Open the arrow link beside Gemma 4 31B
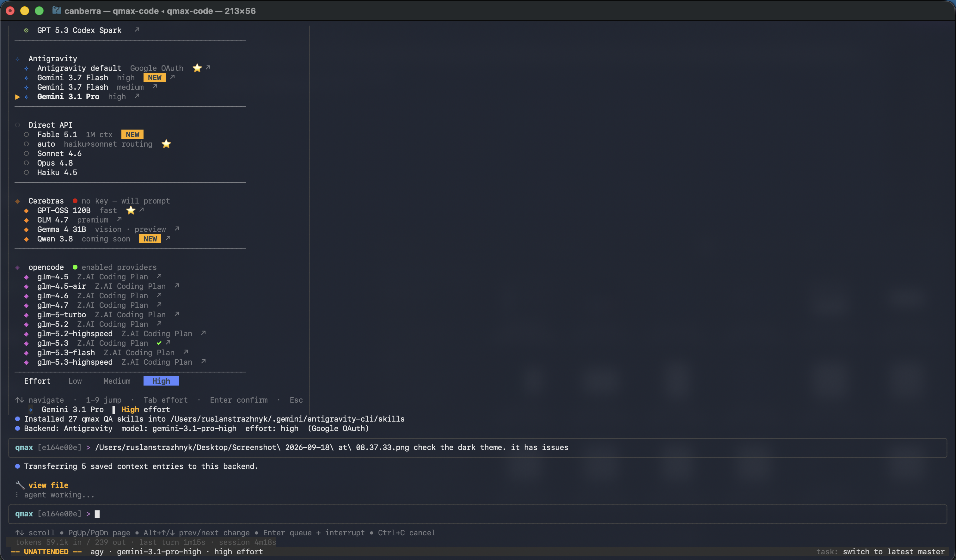956x560 pixels. (x=176, y=228)
